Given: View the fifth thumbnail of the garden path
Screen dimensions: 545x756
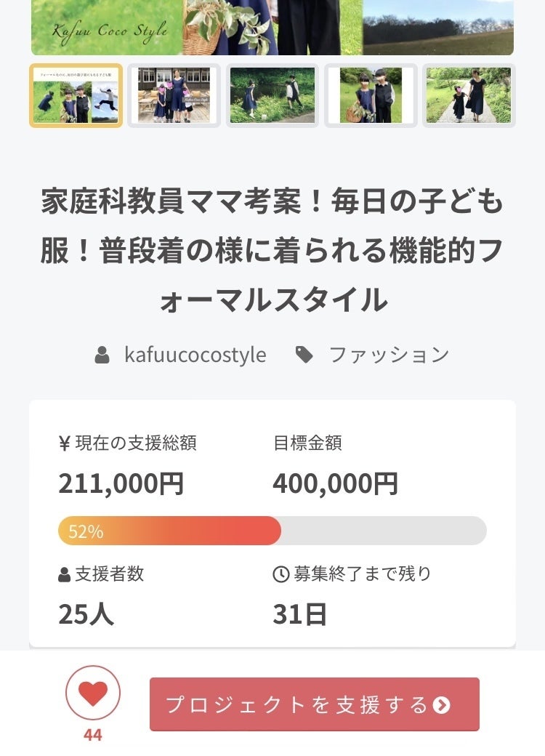Looking at the screenshot, I should point(469,95).
